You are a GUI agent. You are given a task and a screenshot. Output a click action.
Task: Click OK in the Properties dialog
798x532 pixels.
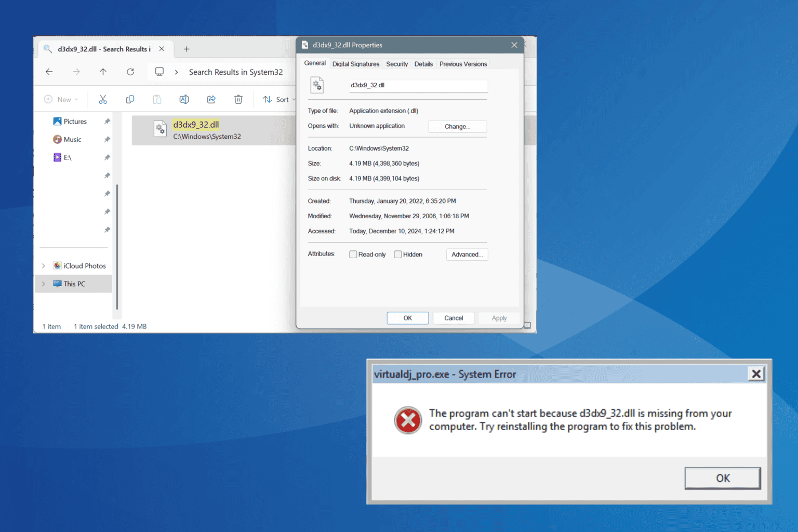click(x=408, y=318)
